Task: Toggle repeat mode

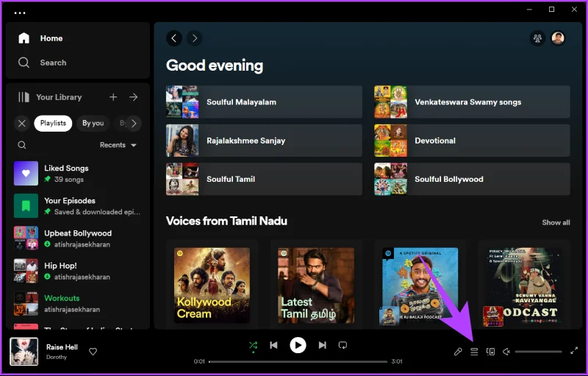Action: pos(343,345)
